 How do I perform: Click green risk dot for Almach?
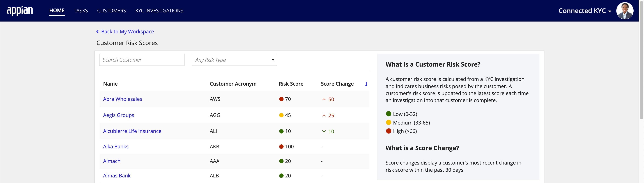281,161
